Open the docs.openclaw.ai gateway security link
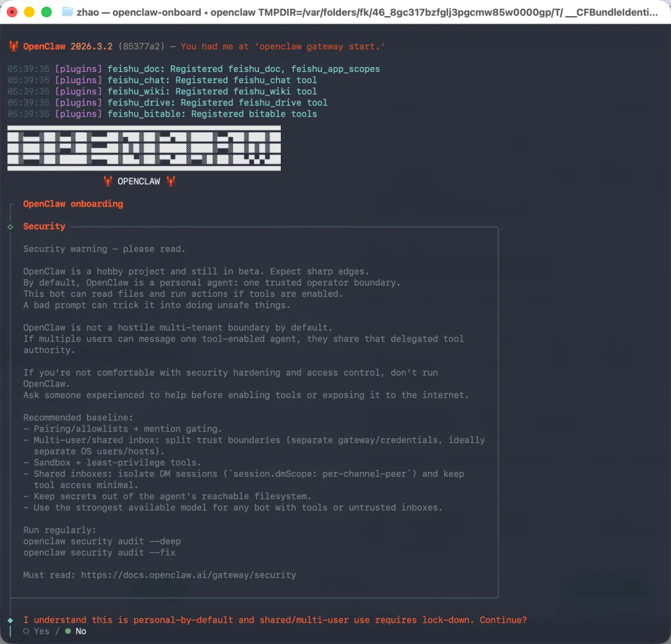Image resolution: width=671 pixels, height=644 pixels. pos(188,574)
